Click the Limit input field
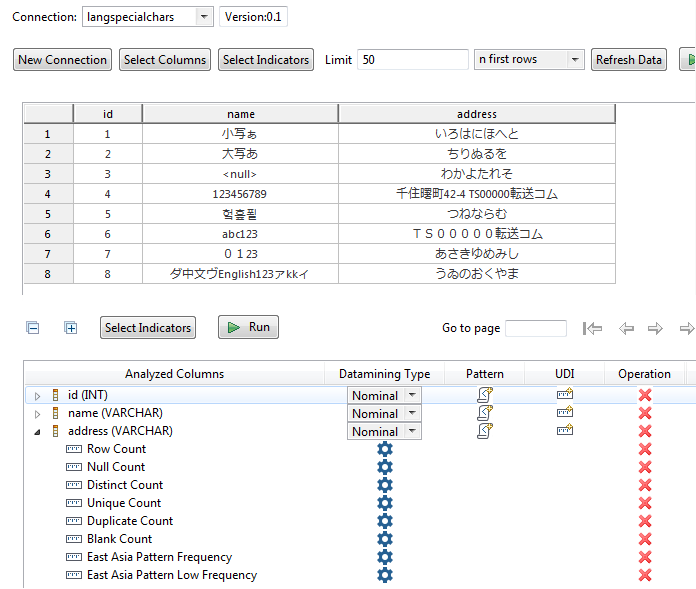The height and width of the screenshot is (589, 696). 412,60
